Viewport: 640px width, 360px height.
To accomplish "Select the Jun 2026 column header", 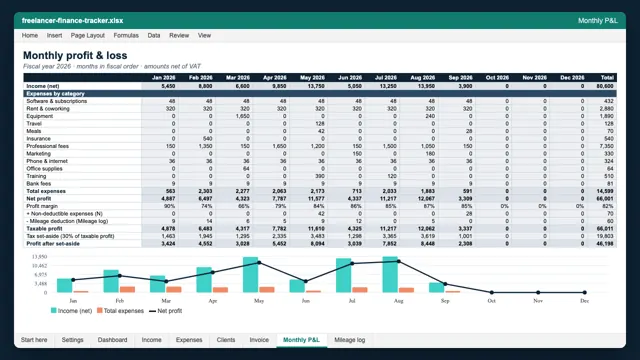I will [x=350, y=78].
